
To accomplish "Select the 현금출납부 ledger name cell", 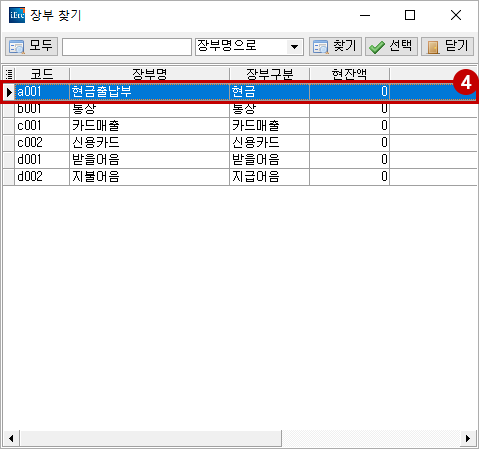I will [149, 91].
